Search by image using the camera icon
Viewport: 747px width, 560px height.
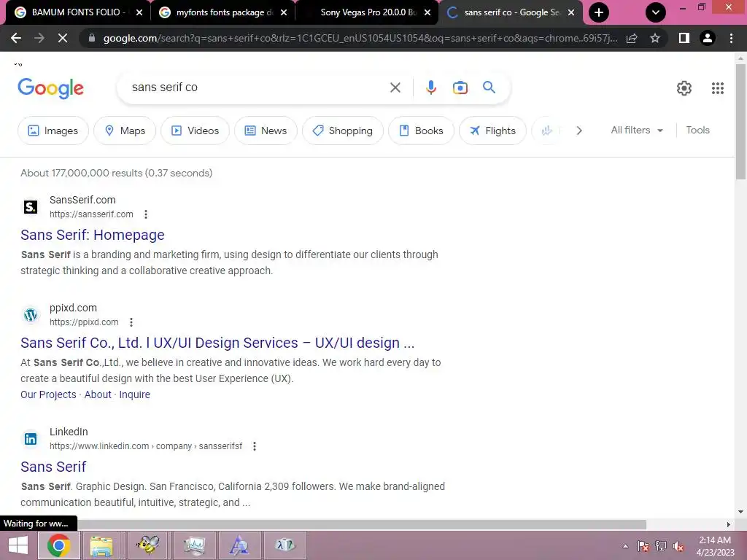click(x=460, y=87)
